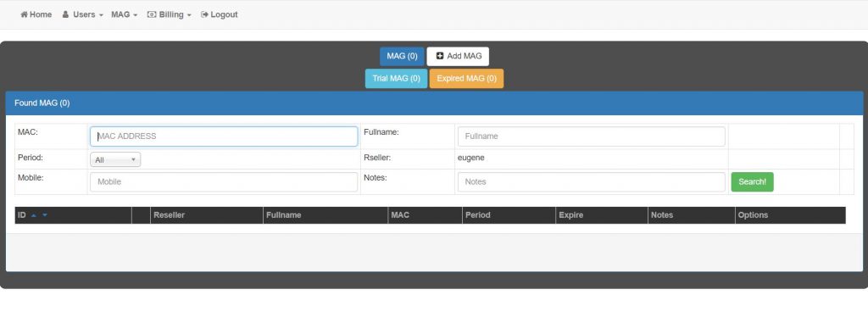Screen dimensions: 868x323
Task: Run the green Search! button
Action: tap(753, 181)
